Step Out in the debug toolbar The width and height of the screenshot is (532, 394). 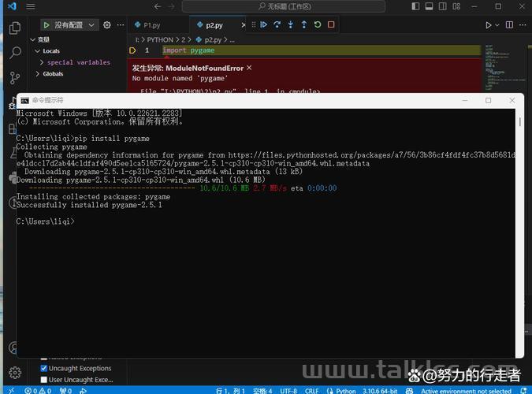[304, 24]
